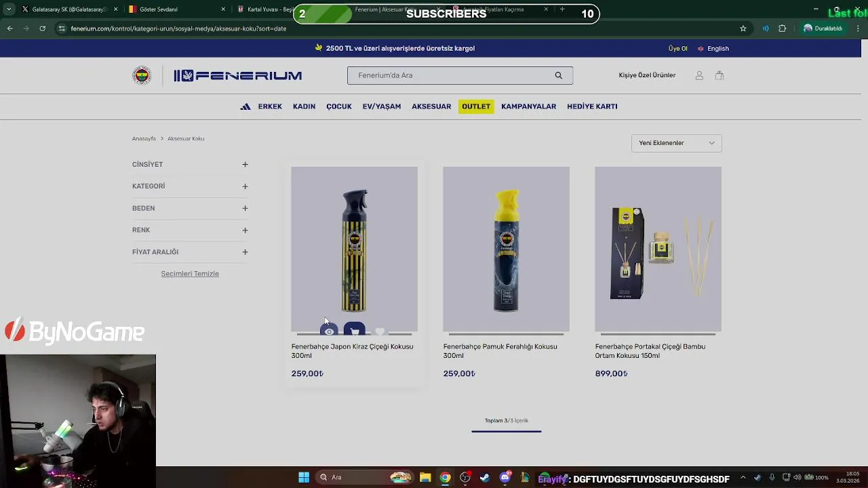Open the Japon Kiraz Çiçeği product image
The height and width of the screenshot is (488, 868).
tap(354, 249)
